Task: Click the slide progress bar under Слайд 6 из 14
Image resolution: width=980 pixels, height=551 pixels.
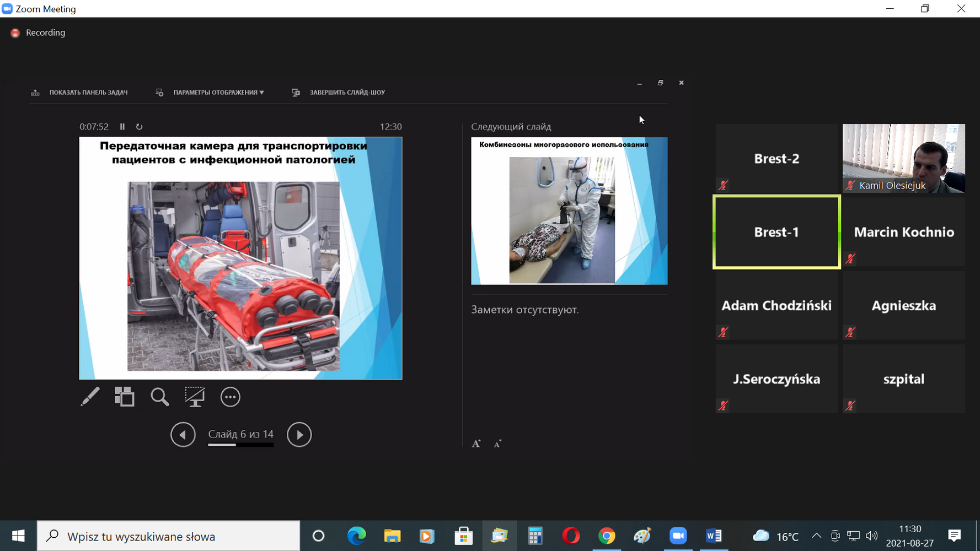Action: 240,445
